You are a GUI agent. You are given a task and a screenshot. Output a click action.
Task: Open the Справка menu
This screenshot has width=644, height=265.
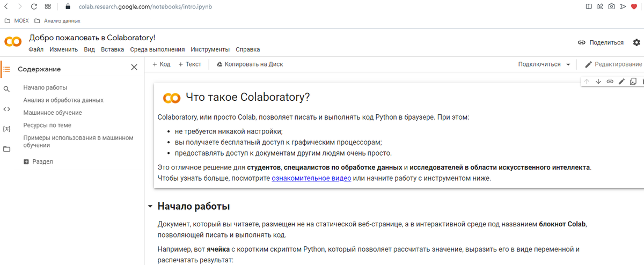[x=248, y=49]
